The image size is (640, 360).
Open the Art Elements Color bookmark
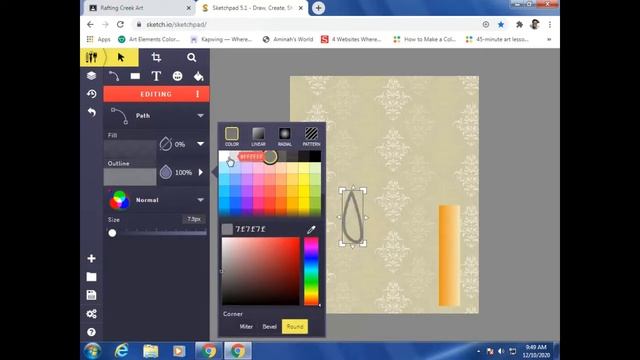click(149, 39)
